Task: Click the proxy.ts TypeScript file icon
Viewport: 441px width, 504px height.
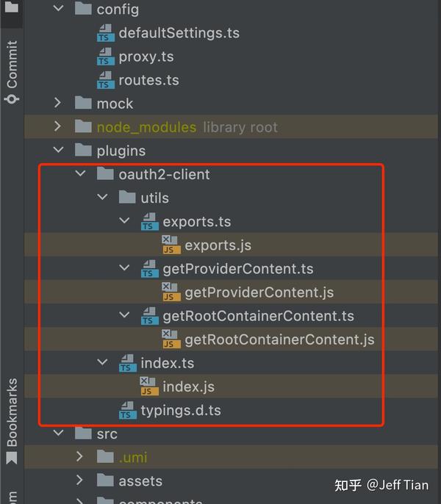Action: point(106,57)
